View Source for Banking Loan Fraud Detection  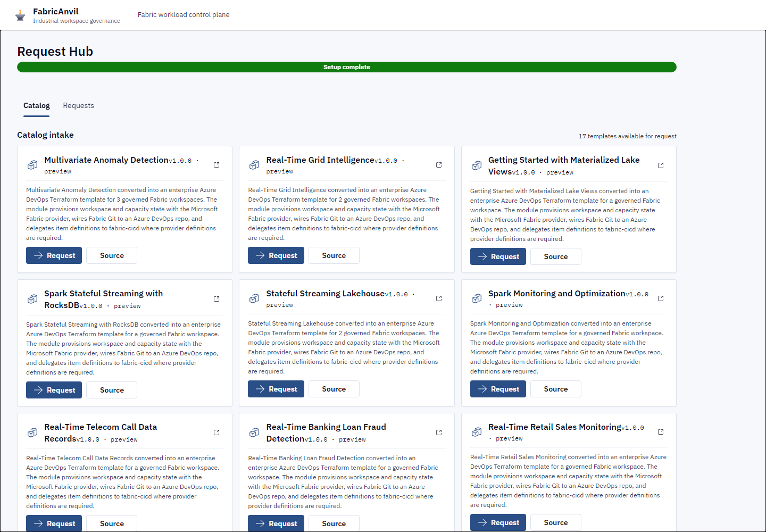click(x=334, y=523)
